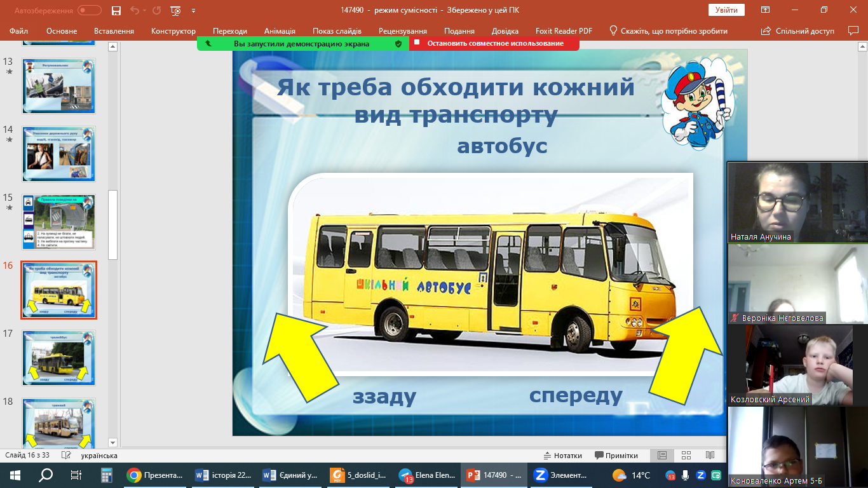Switch to Normal view icon

point(662,455)
